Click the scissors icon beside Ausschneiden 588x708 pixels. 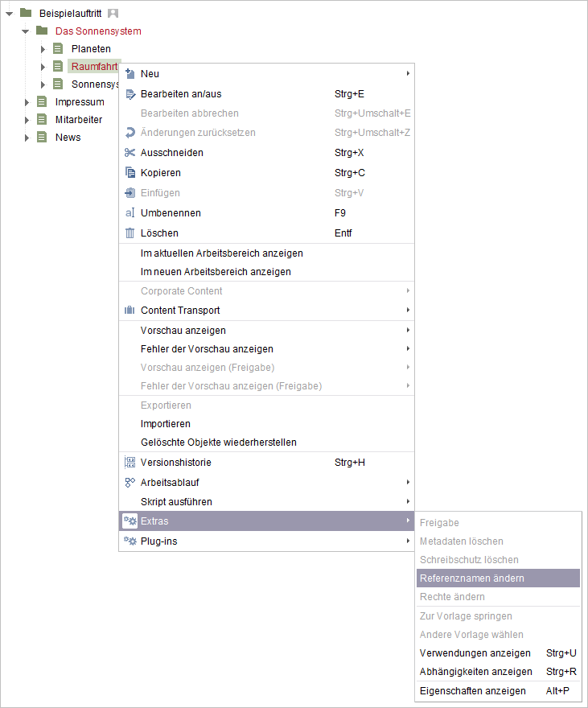[x=130, y=153]
